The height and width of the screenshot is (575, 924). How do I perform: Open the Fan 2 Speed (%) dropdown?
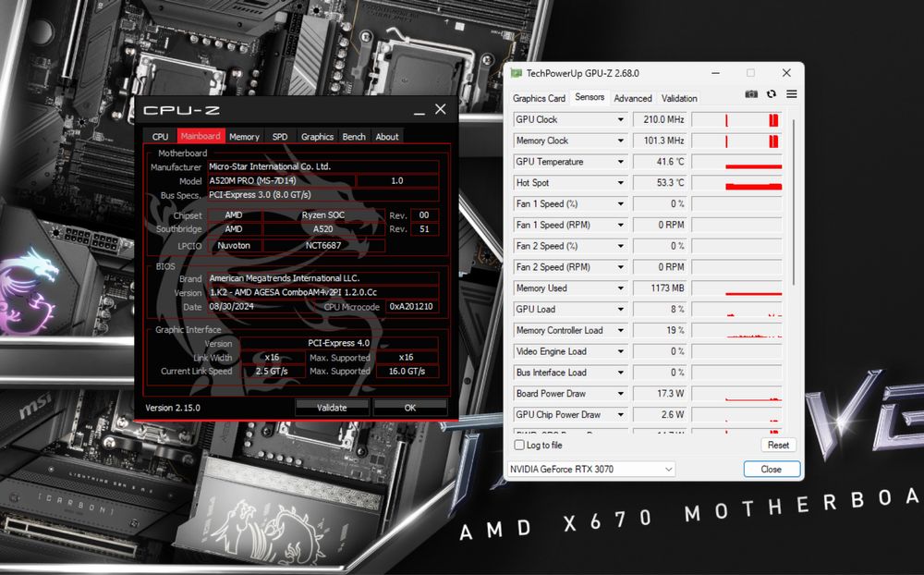point(621,246)
